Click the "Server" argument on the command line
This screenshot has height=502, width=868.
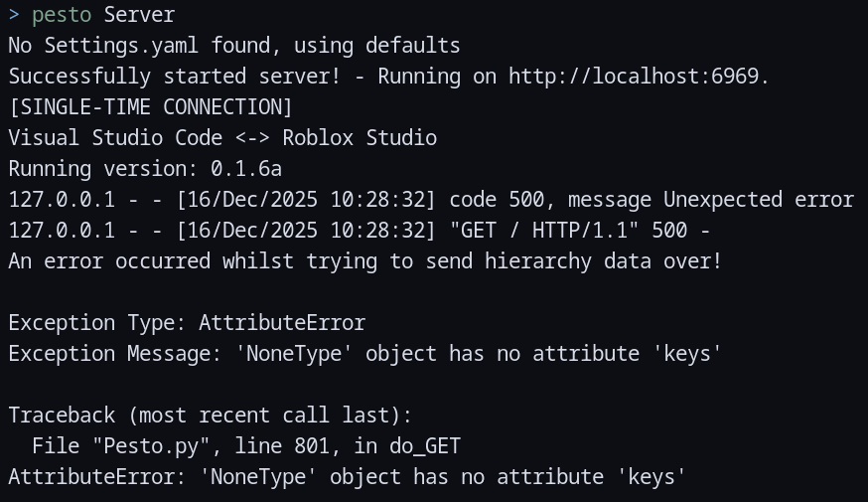point(139,15)
